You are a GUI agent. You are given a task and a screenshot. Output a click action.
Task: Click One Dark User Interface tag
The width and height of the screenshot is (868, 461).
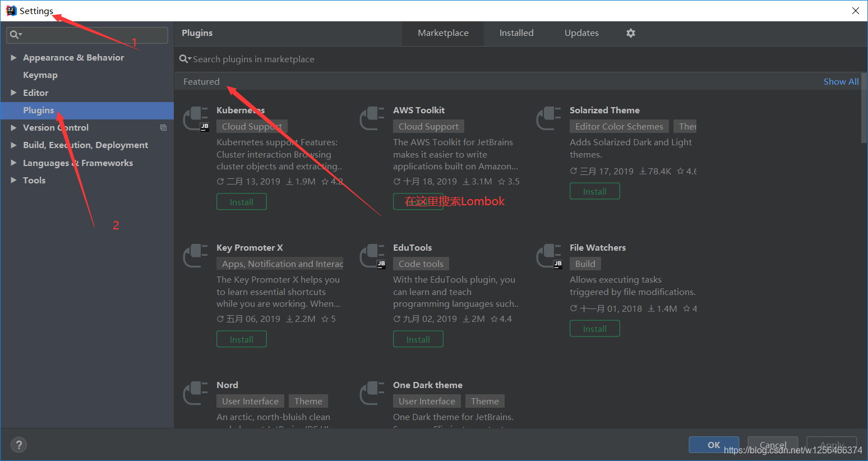tap(427, 401)
